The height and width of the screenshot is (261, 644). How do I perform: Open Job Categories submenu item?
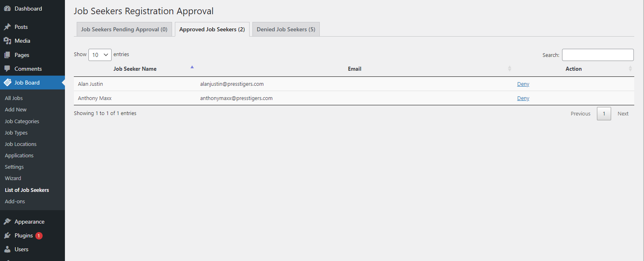tap(22, 122)
